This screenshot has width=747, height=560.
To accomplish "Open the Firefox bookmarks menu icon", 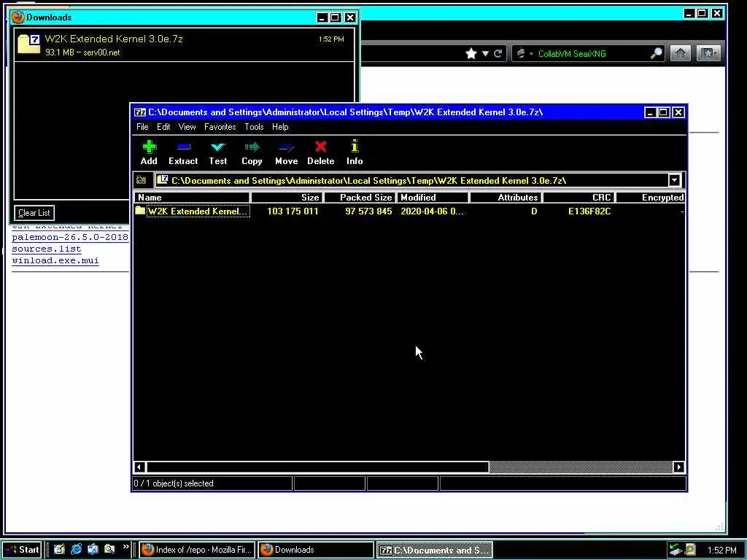I will 708,53.
